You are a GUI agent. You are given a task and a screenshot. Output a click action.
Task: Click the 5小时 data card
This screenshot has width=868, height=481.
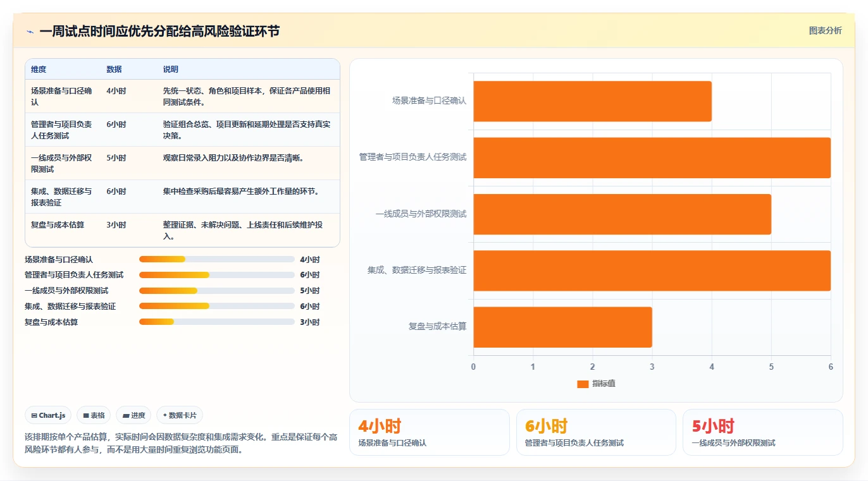763,432
